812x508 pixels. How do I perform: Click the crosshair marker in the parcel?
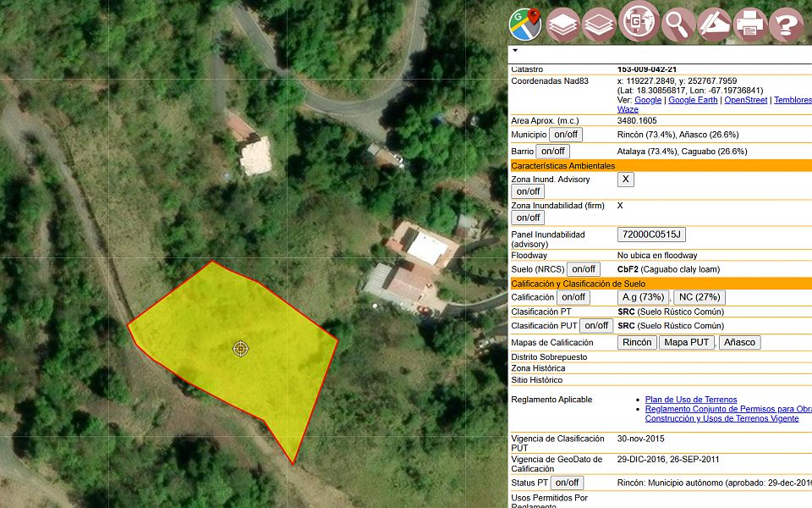[x=241, y=348]
